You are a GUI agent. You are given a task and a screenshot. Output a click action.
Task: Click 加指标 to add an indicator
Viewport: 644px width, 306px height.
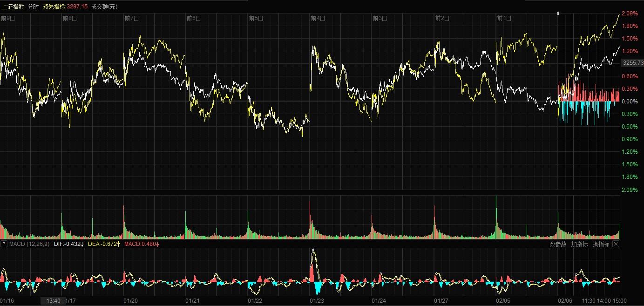(580, 244)
